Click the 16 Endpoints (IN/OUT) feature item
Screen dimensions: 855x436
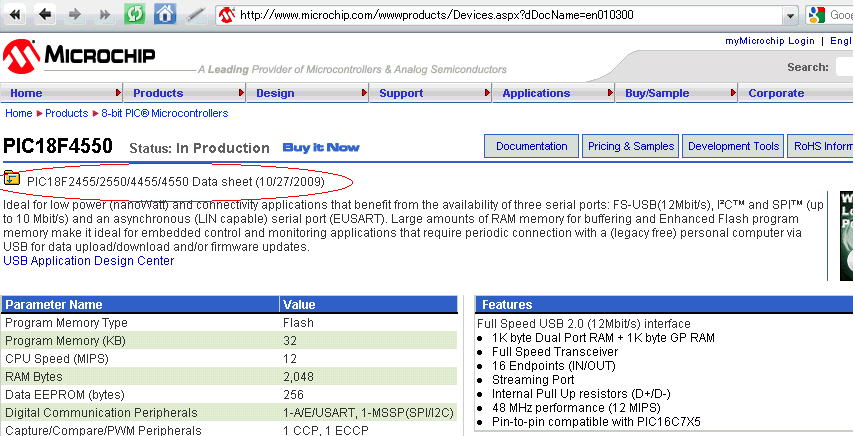(553, 366)
